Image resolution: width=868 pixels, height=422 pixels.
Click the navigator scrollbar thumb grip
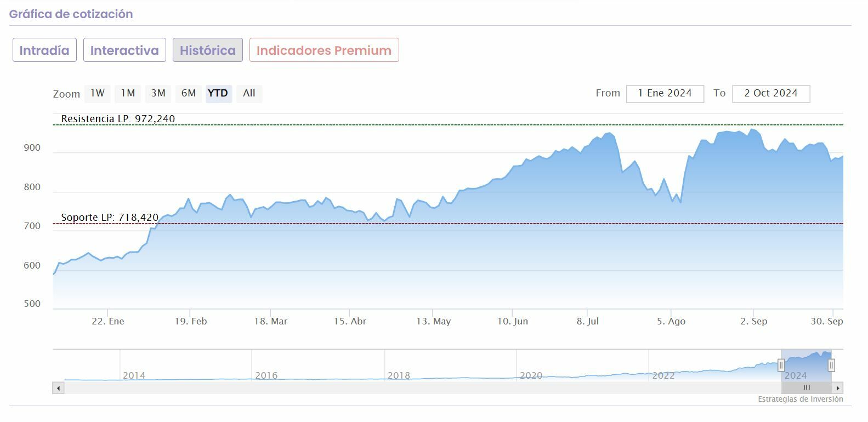(x=807, y=388)
